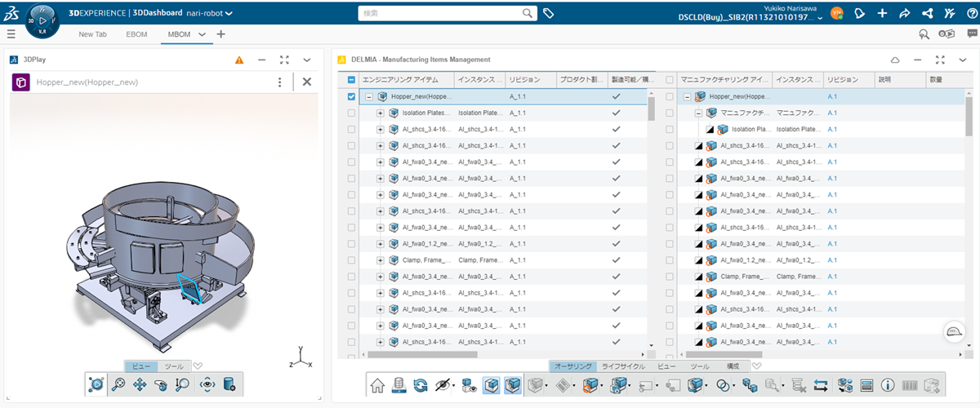Click the plus Add icon in top bar
This screenshot has width=980, height=408.
click(x=882, y=13)
